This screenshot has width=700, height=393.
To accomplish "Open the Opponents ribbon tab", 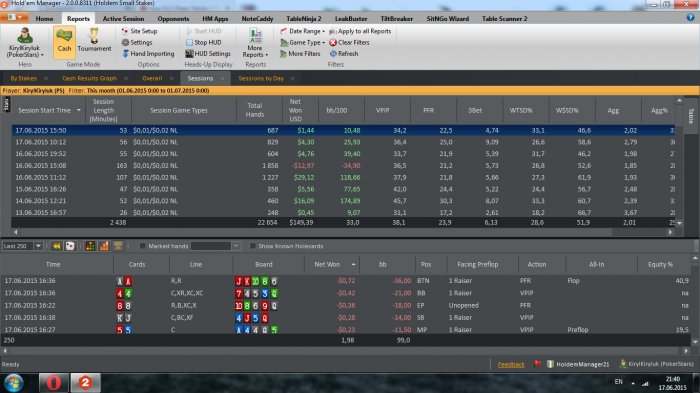I will (173, 19).
